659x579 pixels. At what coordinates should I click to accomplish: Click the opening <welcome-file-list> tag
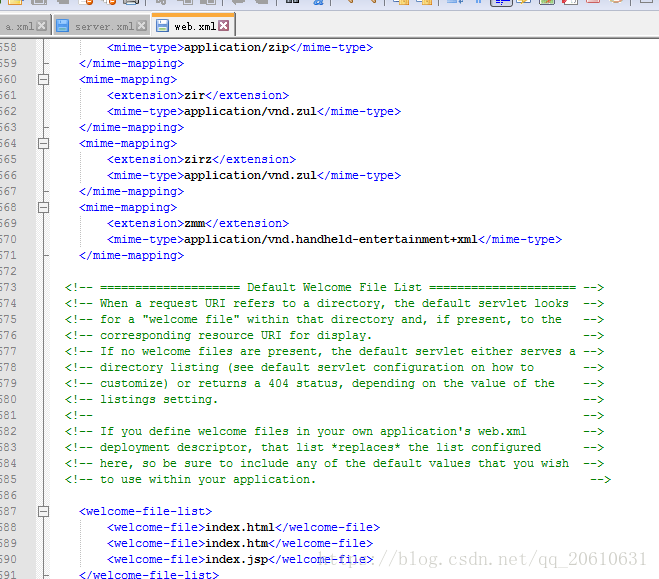coord(145,511)
